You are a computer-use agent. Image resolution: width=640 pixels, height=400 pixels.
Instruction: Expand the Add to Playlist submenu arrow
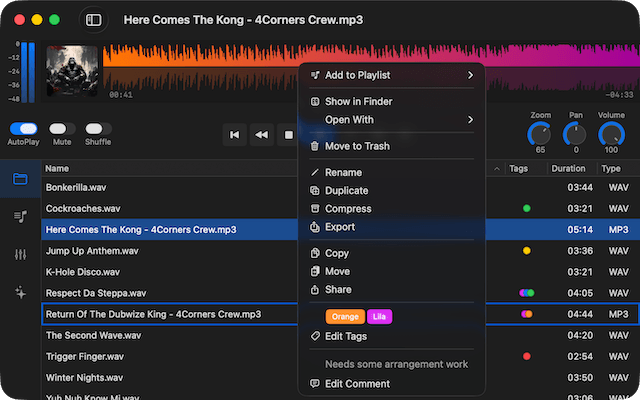(470, 75)
